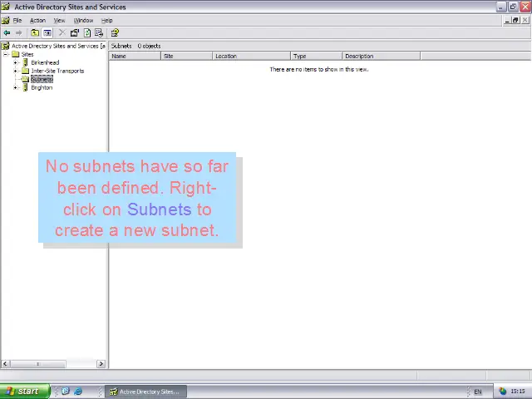Open Internet Explorer from Quick Launch
532x399 pixels.
(77, 392)
